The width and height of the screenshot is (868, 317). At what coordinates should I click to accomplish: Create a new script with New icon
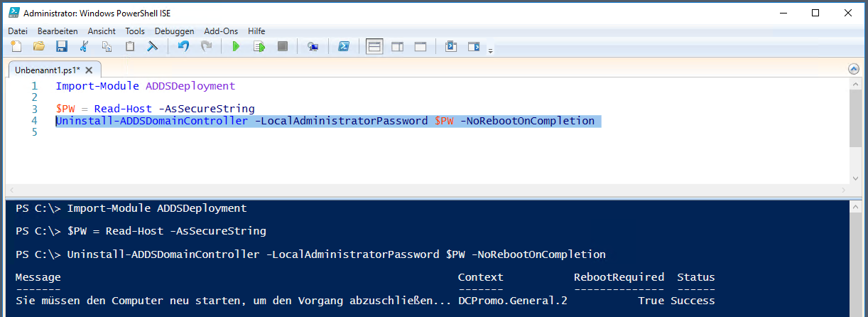(16, 46)
